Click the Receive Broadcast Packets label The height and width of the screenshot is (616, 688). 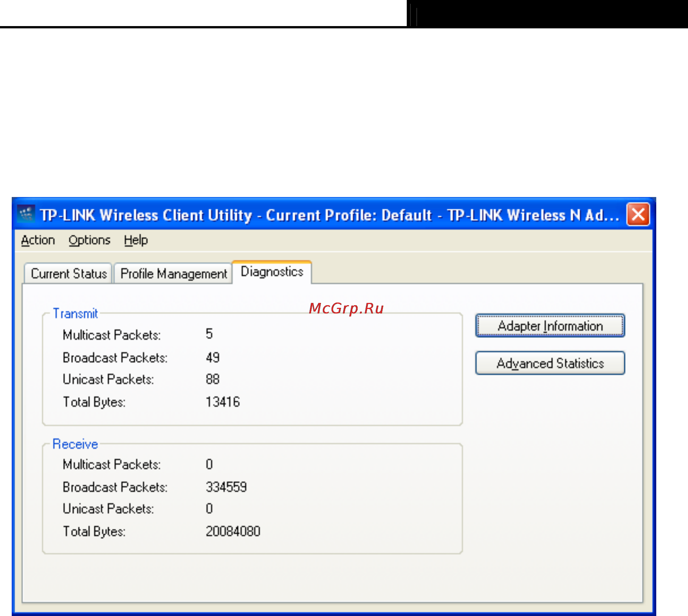click(115, 487)
